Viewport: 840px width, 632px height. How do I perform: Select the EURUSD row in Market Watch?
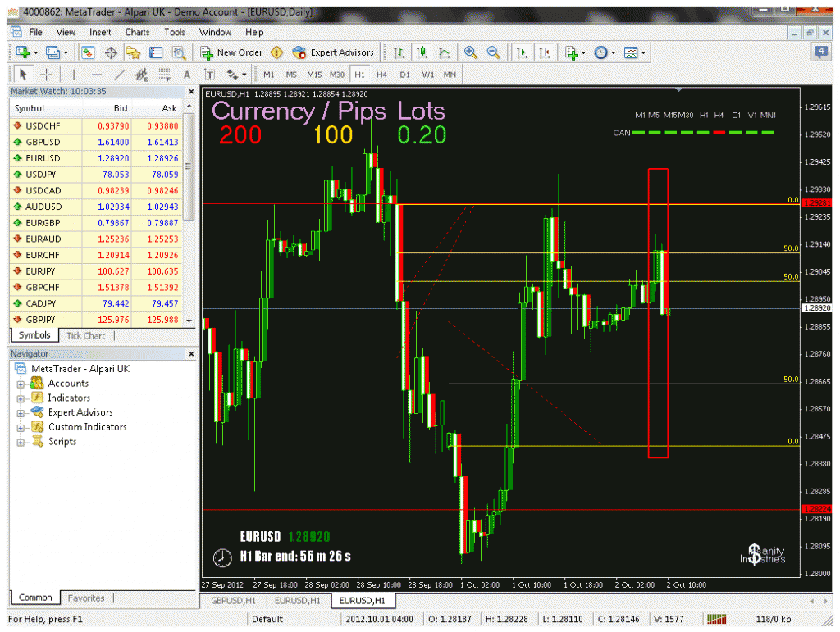pos(96,158)
